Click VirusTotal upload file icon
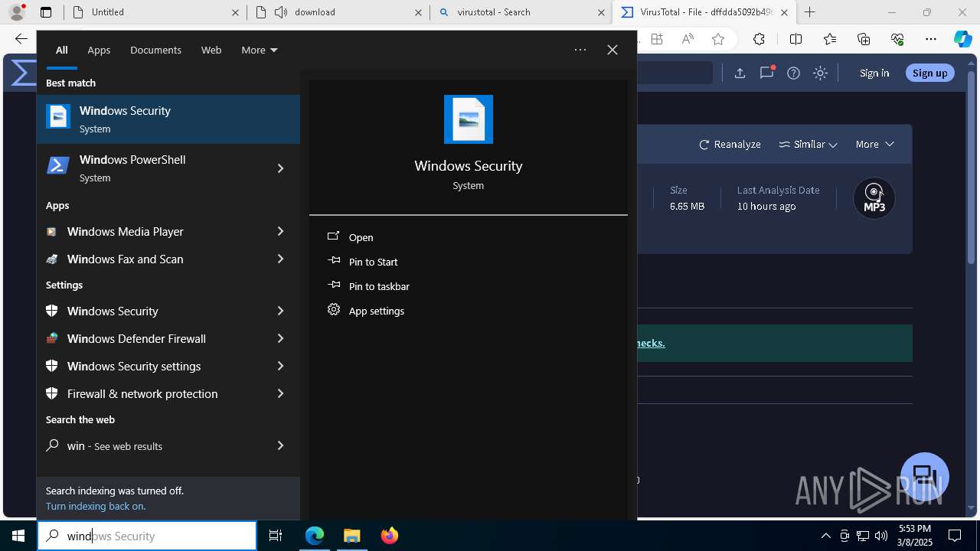 point(740,73)
